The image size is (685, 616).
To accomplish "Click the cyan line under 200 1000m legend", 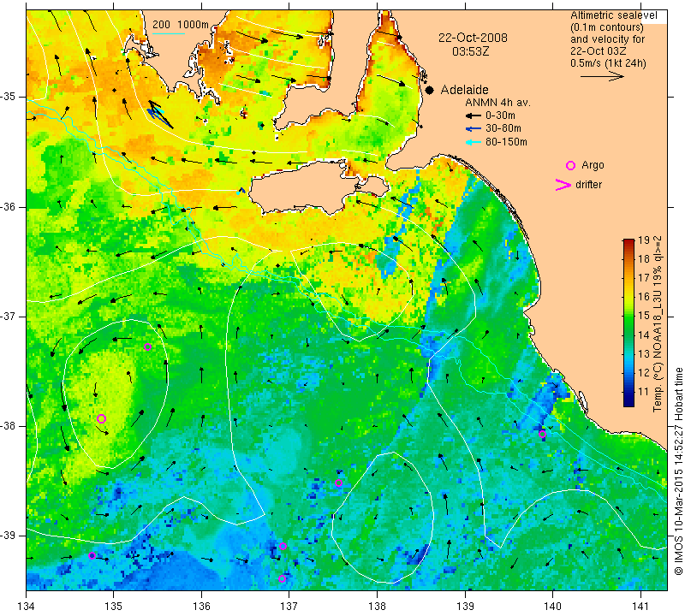I will [x=169, y=33].
